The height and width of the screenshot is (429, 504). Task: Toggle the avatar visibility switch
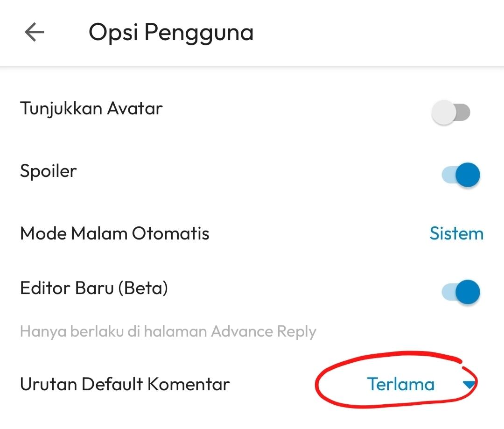[x=452, y=112]
